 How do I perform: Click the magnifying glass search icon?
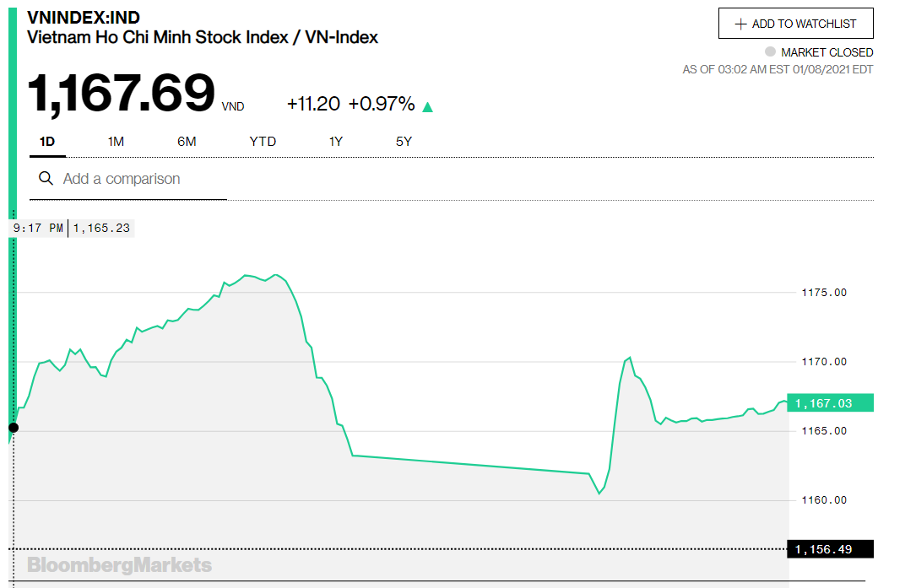46,178
